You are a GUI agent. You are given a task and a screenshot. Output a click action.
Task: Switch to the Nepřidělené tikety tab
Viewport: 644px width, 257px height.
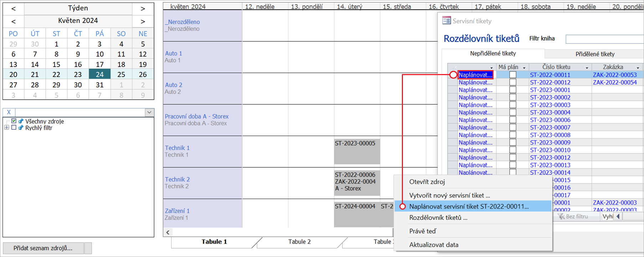pyautogui.click(x=493, y=53)
